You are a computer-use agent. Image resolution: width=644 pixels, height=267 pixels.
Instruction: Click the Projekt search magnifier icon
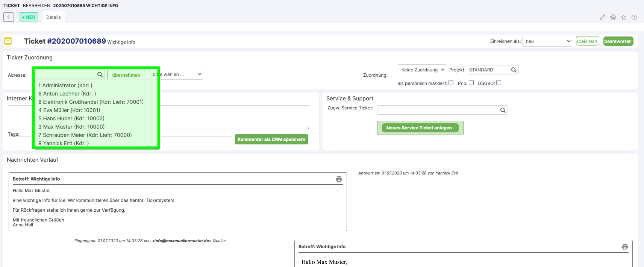pyautogui.click(x=514, y=70)
